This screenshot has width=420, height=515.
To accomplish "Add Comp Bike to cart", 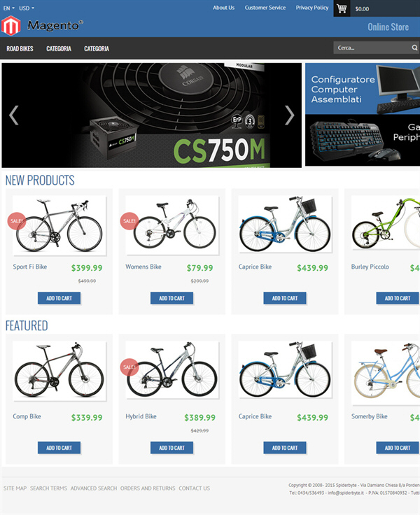I will 59,448.
